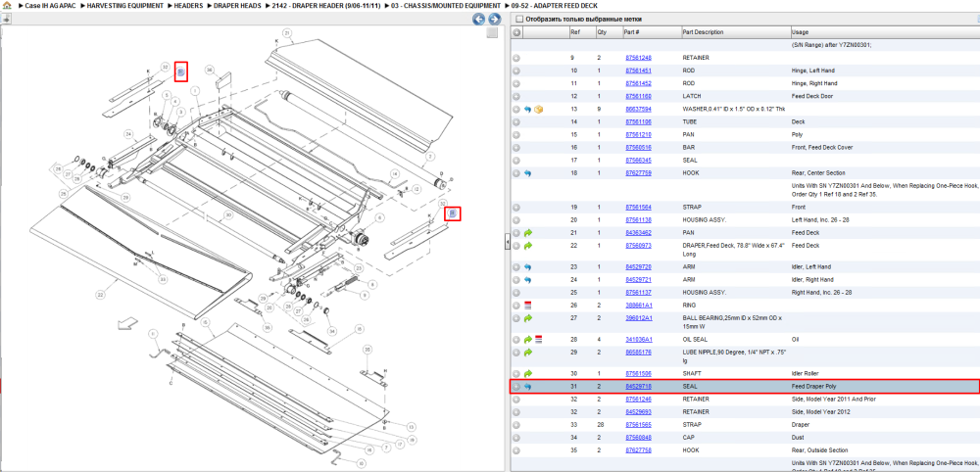Click the blue arrow icon in the ARM ref 23 row
This screenshot has height=472, width=980.
pos(528,267)
